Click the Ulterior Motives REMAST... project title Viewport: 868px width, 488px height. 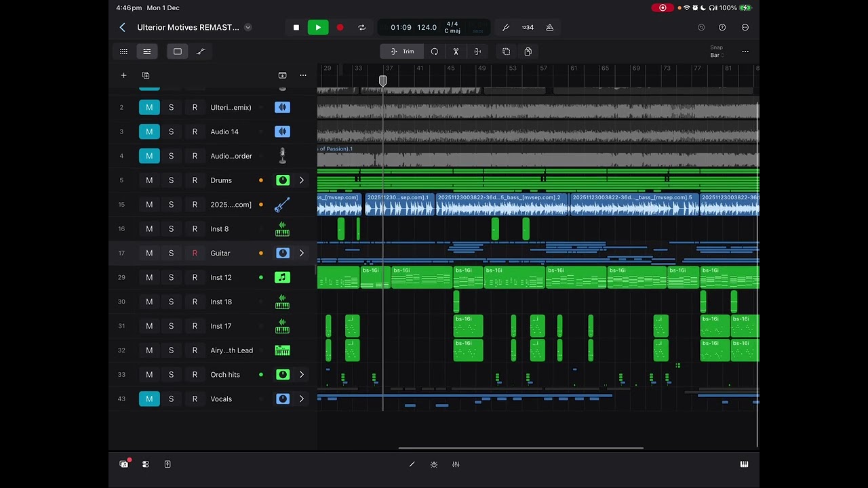click(188, 27)
